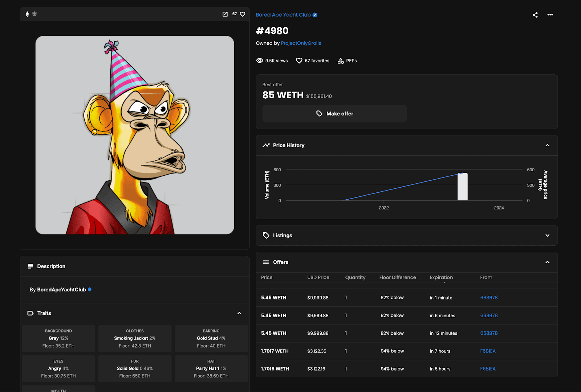Image resolution: width=581 pixels, height=392 pixels.
Task: Click the Make offer button
Action: coord(334,114)
